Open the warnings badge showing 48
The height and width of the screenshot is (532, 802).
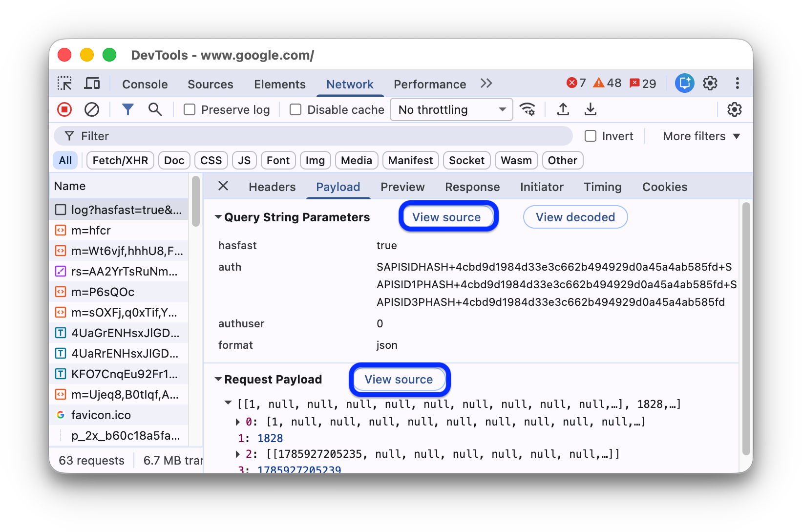tap(607, 83)
